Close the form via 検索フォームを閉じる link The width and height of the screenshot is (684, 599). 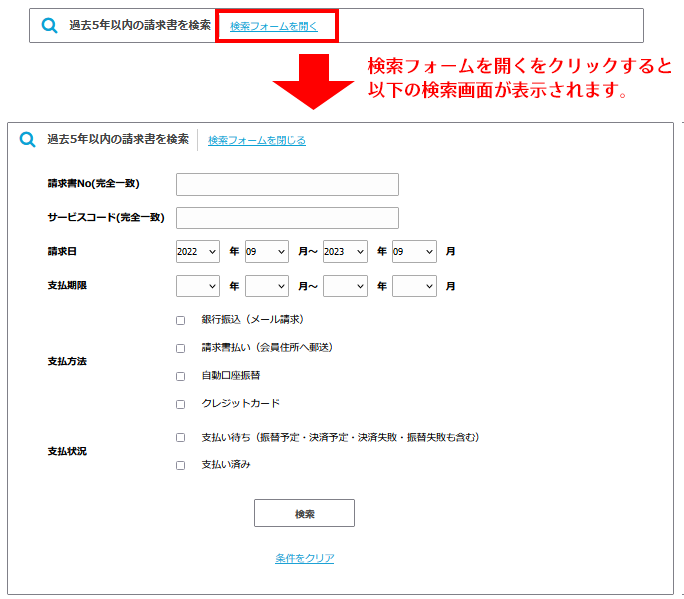[257, 140]
